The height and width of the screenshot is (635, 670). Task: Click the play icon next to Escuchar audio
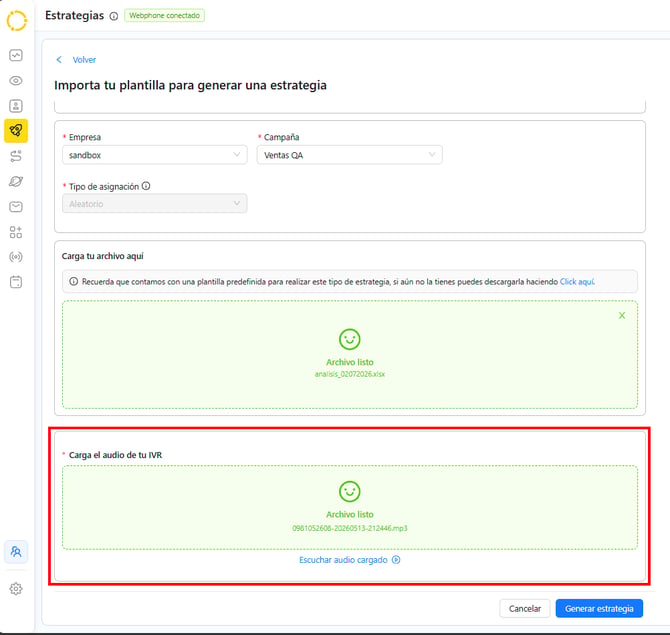point(396,560)
